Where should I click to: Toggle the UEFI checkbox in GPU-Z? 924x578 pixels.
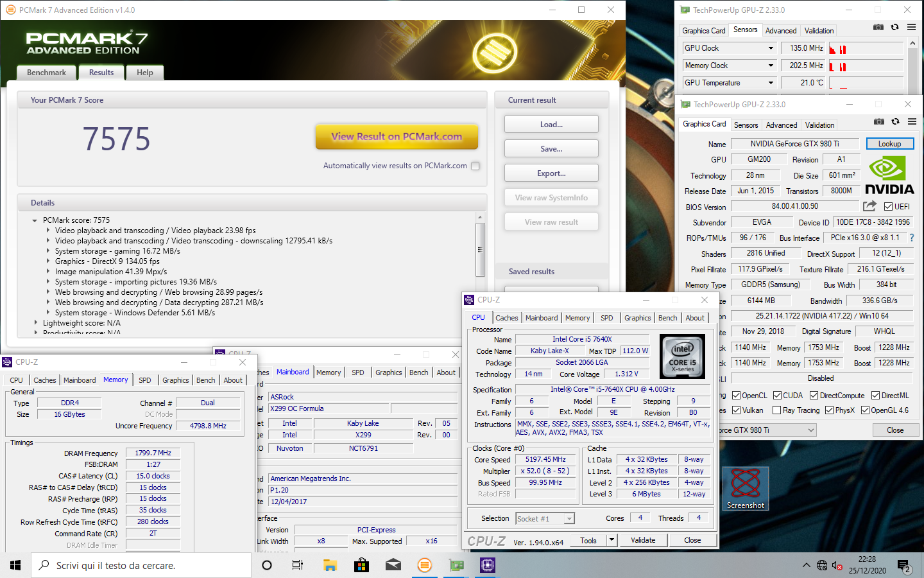pyautogui.click(x=888, y=207)
